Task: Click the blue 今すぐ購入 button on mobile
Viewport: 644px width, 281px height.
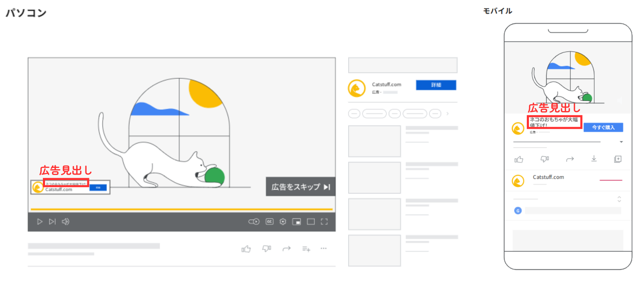Action: point(603,127)
